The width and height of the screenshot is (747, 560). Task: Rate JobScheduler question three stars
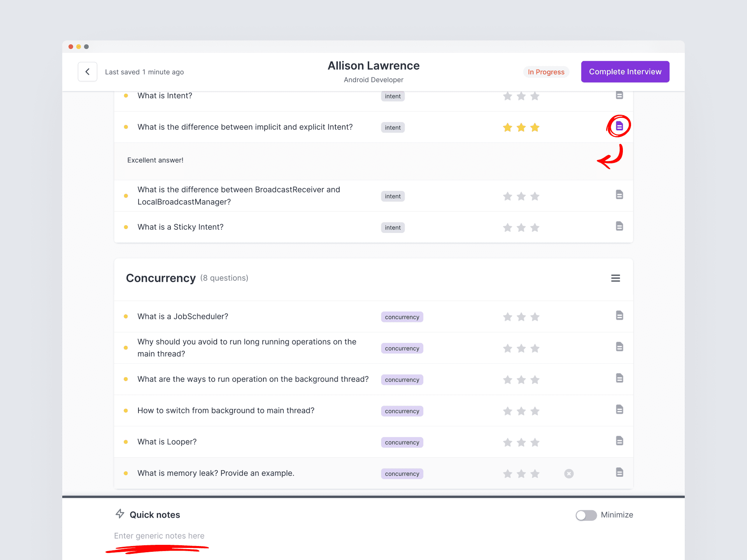point(535,317)
